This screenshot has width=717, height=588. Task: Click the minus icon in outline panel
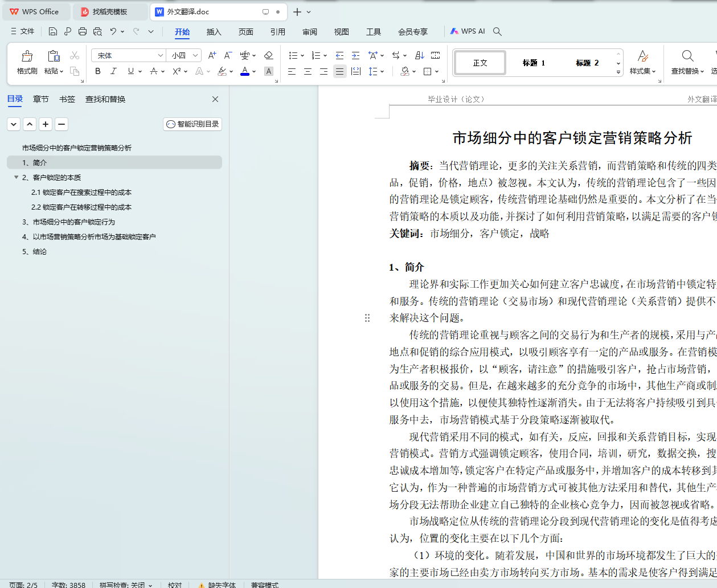(62, 124)
